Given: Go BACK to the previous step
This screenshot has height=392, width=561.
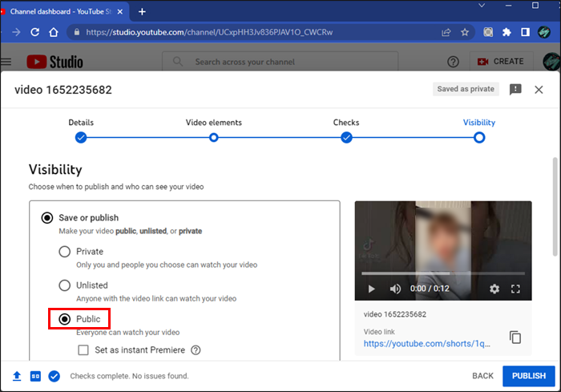Looking at the screenshot, I should click(482, 376).
